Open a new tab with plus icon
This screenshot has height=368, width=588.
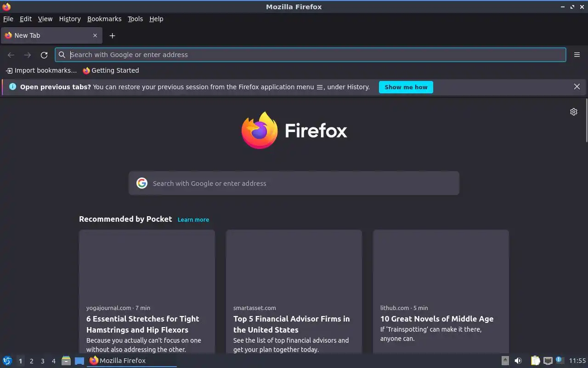112,35
